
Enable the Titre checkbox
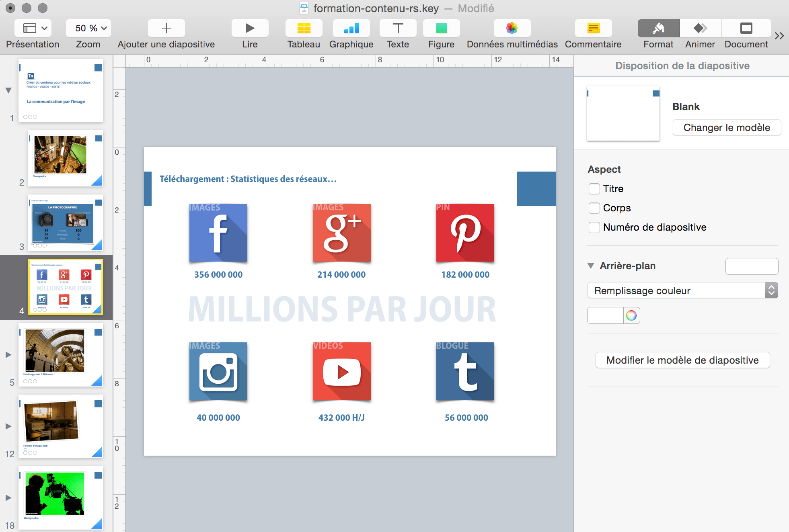click(594, 189)
